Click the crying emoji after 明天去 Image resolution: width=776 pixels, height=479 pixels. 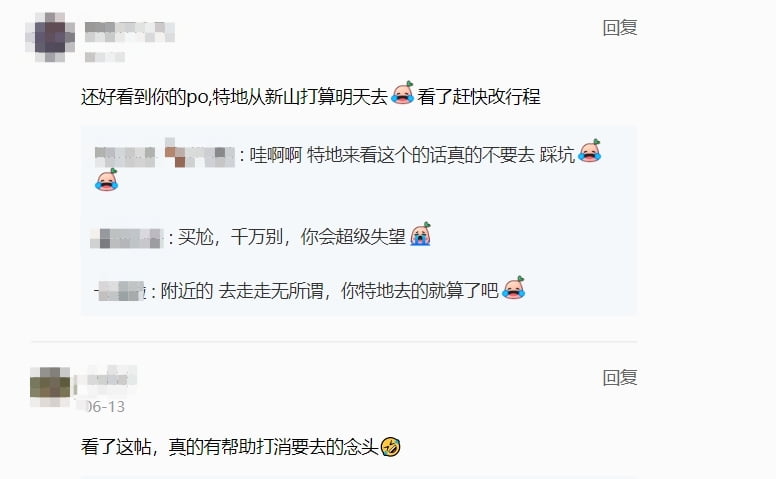[x=402, y=93]
